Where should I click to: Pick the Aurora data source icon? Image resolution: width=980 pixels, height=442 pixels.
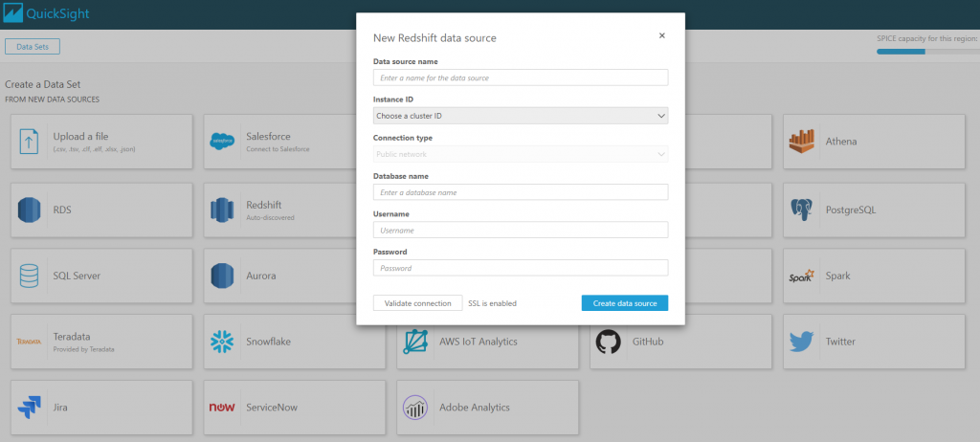point(222,276)
